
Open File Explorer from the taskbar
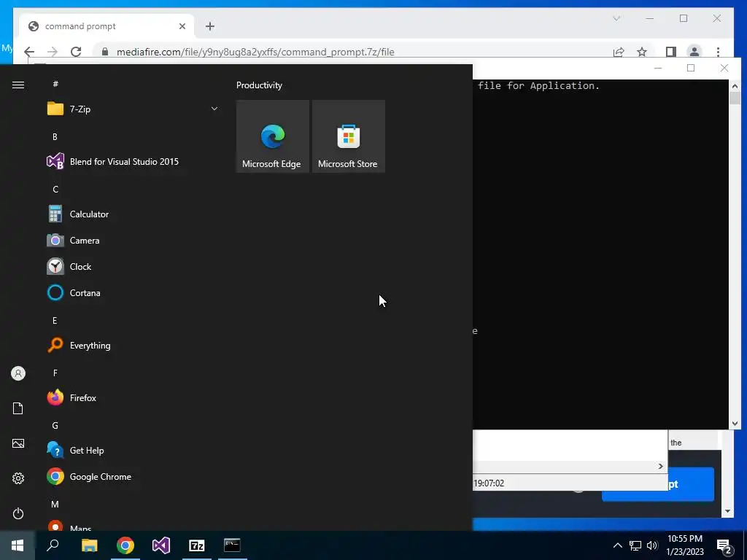click(89, 545)
